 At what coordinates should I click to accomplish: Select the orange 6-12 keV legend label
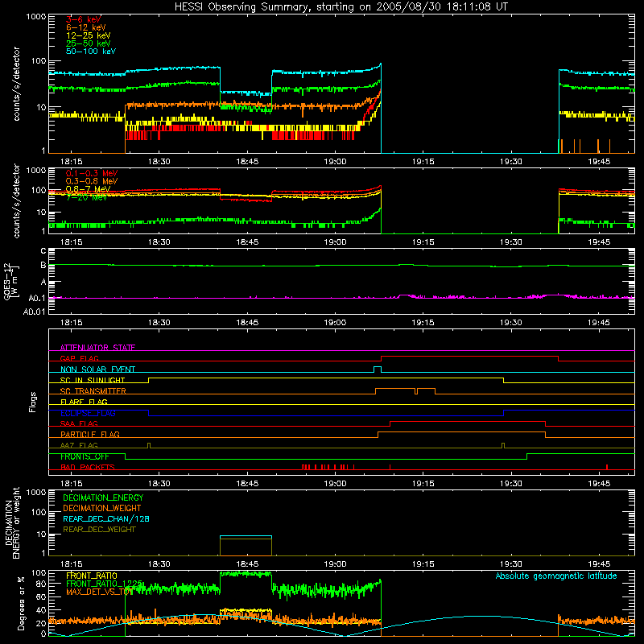(x=86, y=27)
